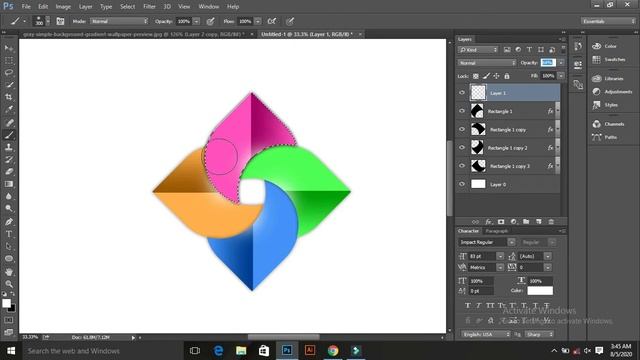The image size is (640, 360).
Task: Delete layer trash icon
Action: pos(551,222)
